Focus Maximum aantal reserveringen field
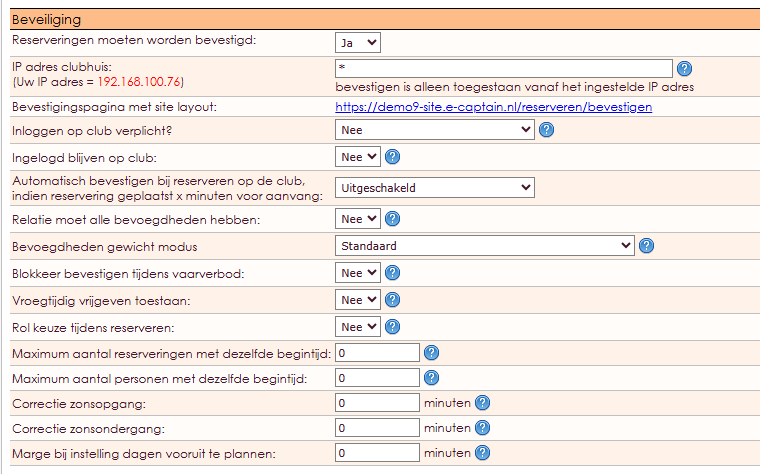 pos(377,353)
